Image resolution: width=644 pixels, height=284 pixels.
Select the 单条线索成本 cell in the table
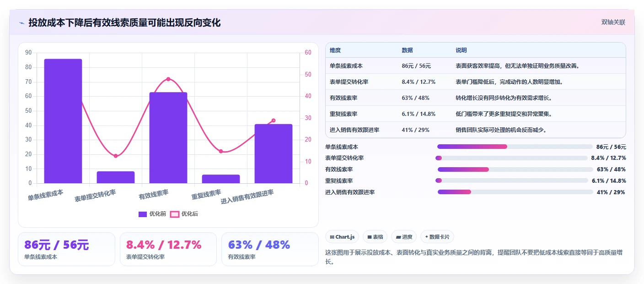(x=346, y=66)
